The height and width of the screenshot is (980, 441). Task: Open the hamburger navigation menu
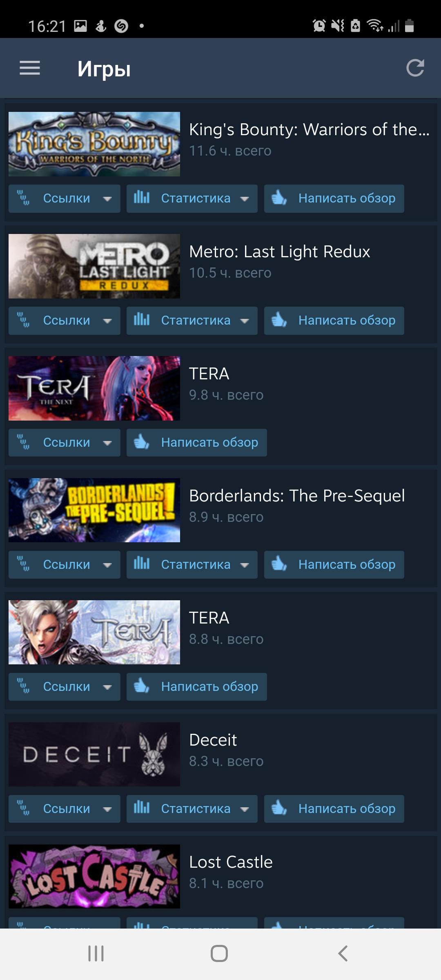pyautogui.click(x=30, y=68)
